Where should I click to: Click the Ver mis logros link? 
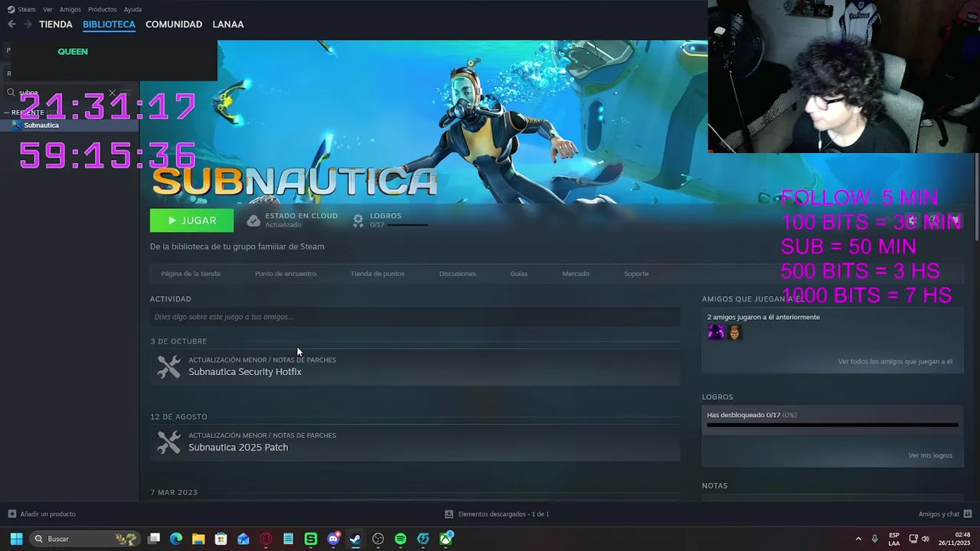[930, 455]
